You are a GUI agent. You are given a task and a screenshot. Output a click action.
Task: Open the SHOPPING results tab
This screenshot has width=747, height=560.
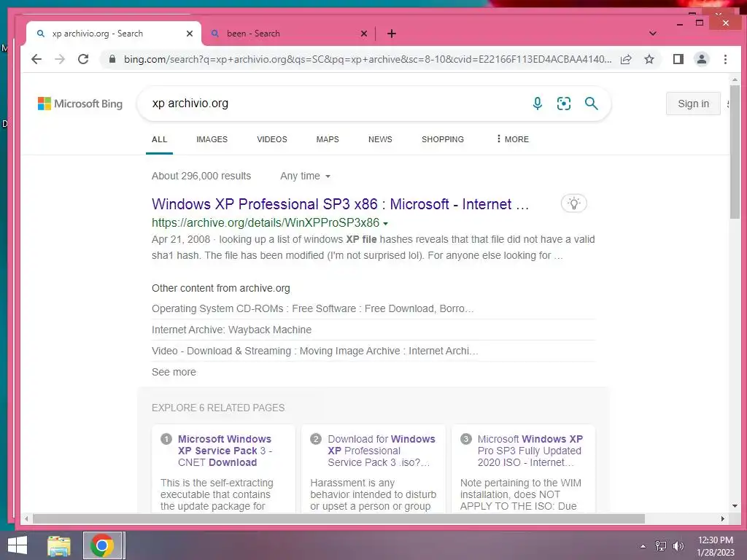pos(443,139)
